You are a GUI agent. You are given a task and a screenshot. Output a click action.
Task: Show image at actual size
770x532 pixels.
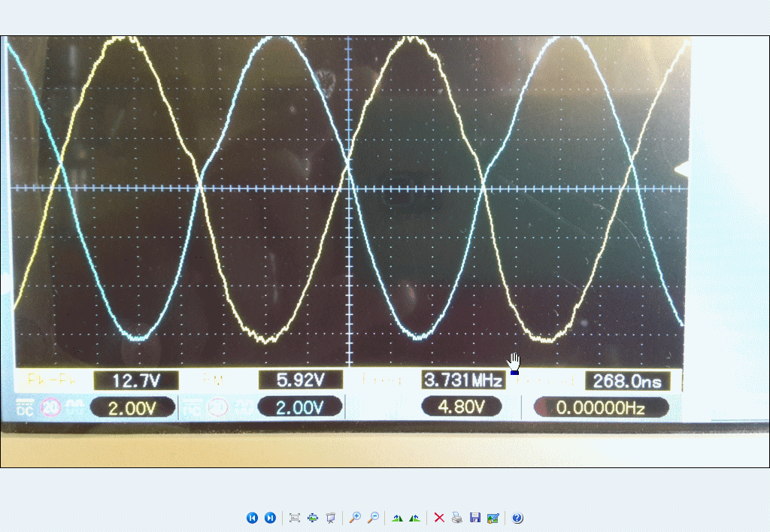pos(313,518)
